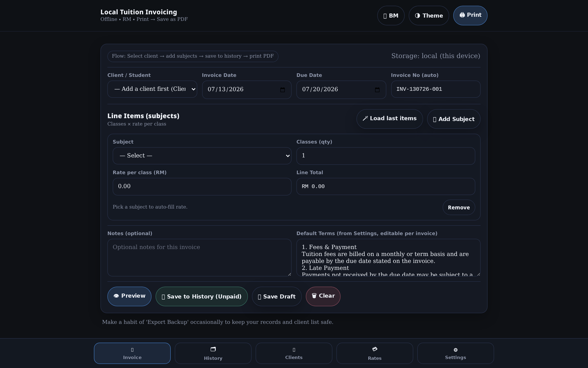
Task: Switch language with the BM button
Action: tap(391, 16)
